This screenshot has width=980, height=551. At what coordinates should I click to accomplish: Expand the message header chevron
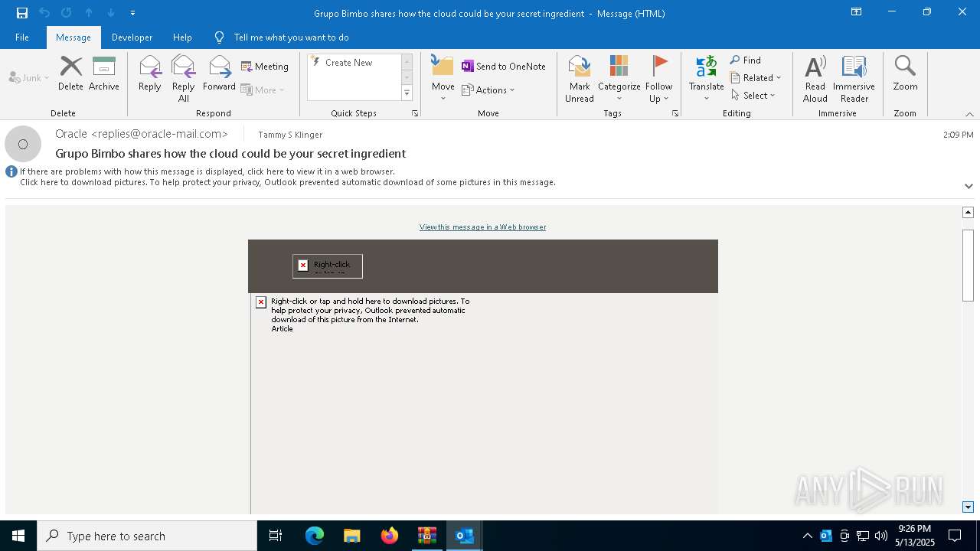(969, 186)
